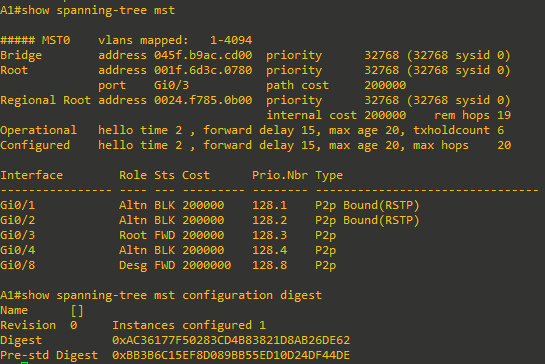Click the Prio.Nbr column header
The image size is (545, 364).
coord(280,175)
